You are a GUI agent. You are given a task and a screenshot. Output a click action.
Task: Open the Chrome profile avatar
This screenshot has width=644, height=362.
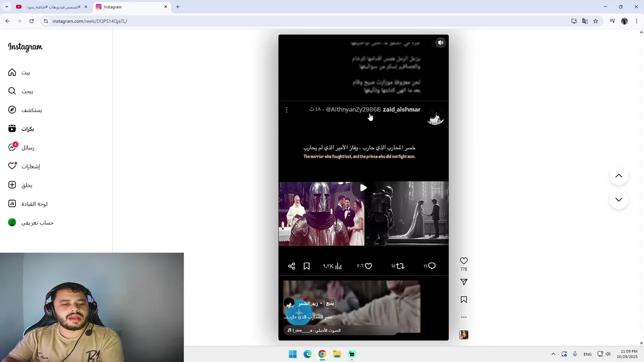tap(624, 21)
